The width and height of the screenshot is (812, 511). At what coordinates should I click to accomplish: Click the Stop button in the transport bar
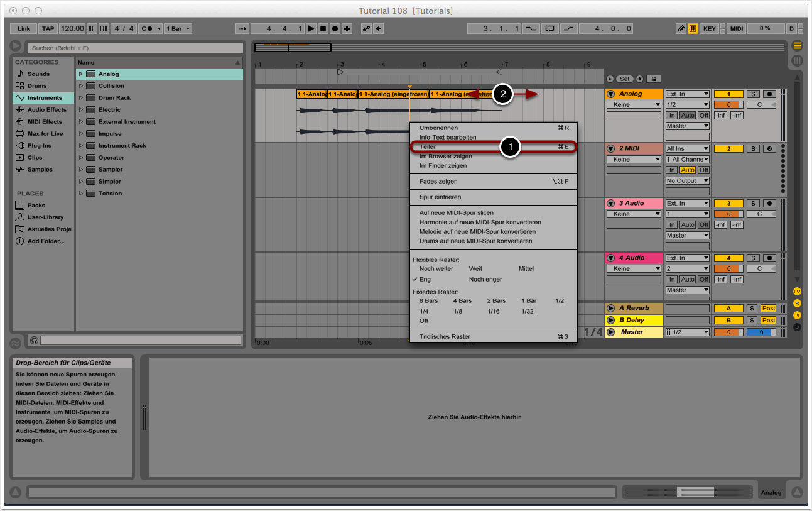[323, 29]
